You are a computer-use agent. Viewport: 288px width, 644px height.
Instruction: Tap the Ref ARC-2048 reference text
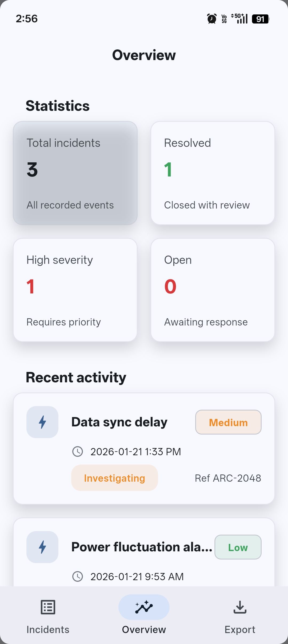(228, 478)
